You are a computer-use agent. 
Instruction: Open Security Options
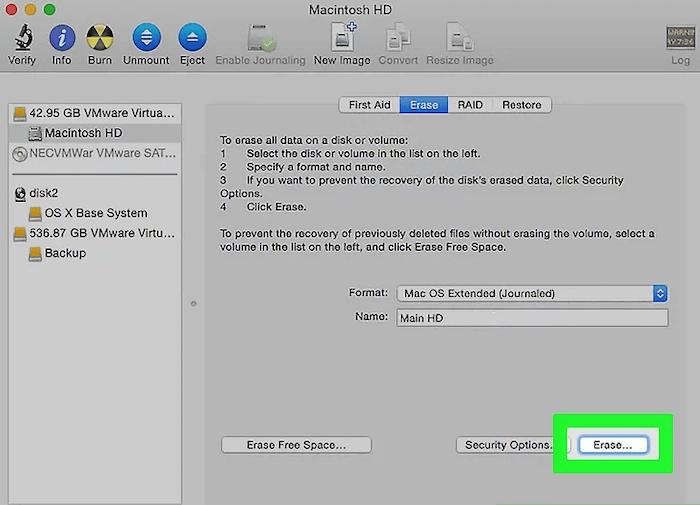(x=508, y=445)
